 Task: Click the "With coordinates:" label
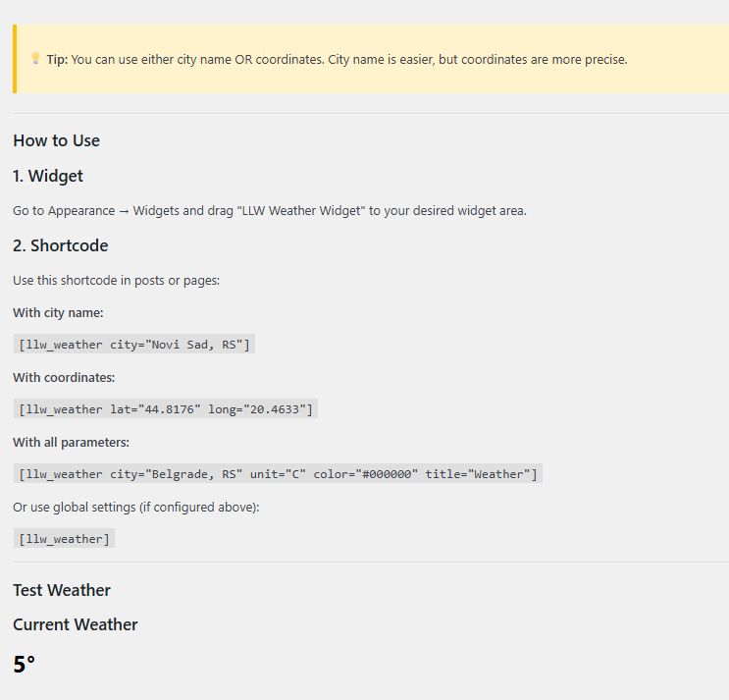click(64, 377)
